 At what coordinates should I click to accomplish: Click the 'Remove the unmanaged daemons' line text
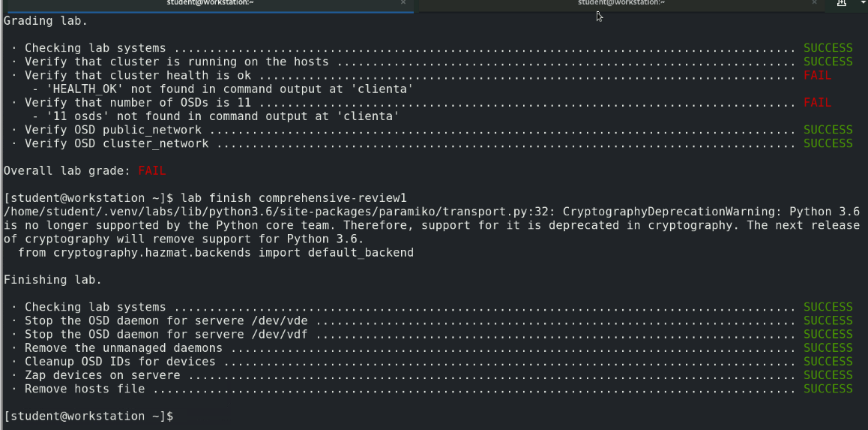(124, 347)
